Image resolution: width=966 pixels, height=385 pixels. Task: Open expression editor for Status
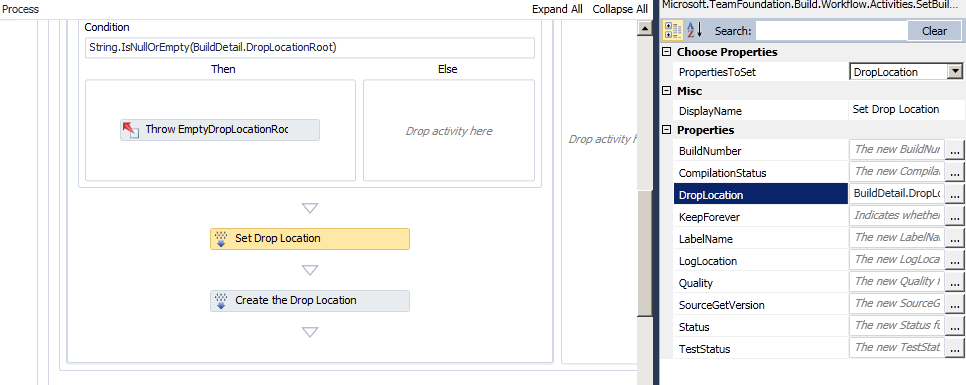tap(954, 326)
